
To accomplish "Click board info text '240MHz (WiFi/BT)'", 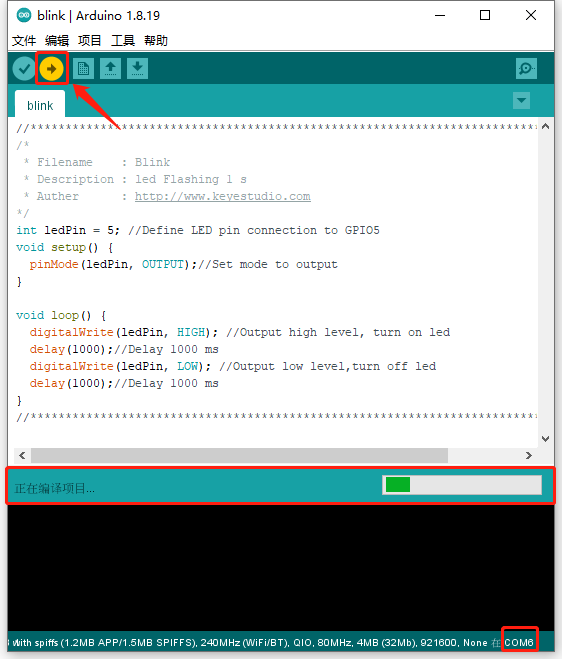I will pos(243,643).
